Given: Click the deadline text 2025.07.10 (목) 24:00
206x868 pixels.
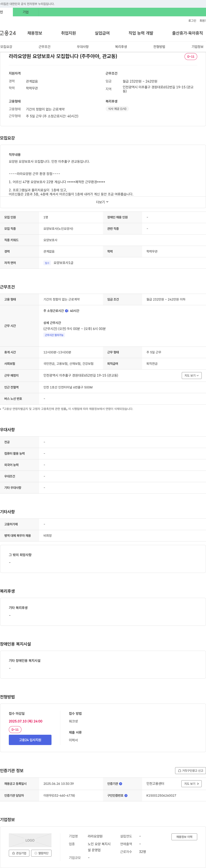Looking at the screenshot, I should tap(26, 721).
